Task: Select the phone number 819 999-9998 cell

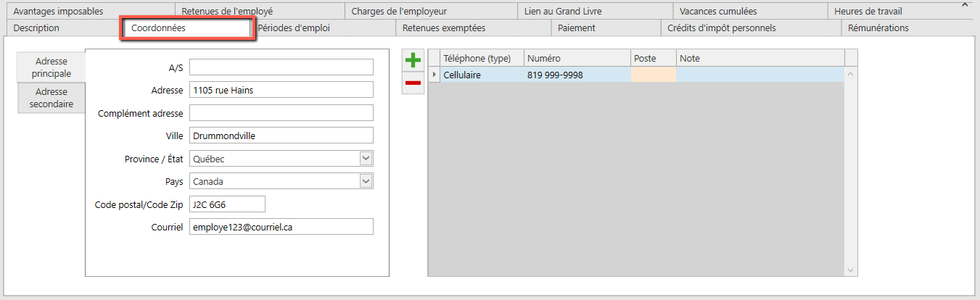Action: click(577, 75)
